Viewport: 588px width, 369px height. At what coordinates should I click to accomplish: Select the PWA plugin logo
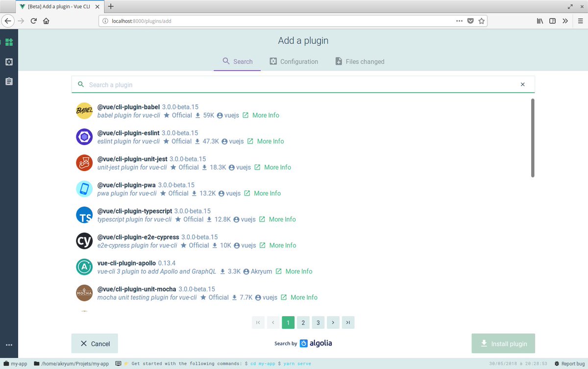tap(84, 189)
